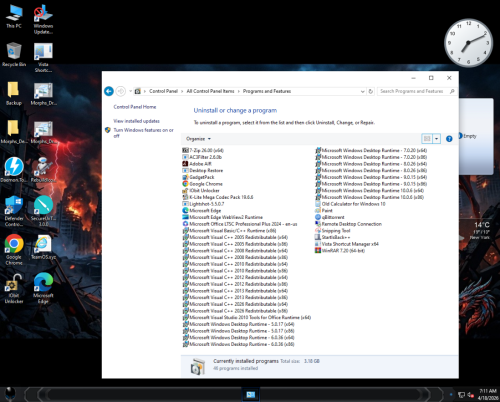
Task: Refresh the Programs and Features address bar
Action: [x=370, y=91]
